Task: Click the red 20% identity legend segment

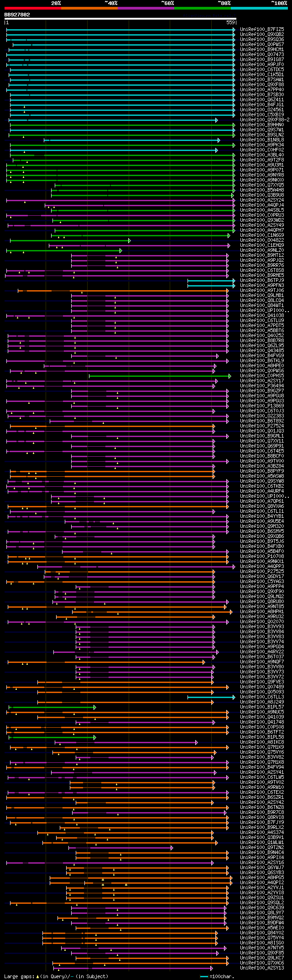Action: click(x=32, y=8)
